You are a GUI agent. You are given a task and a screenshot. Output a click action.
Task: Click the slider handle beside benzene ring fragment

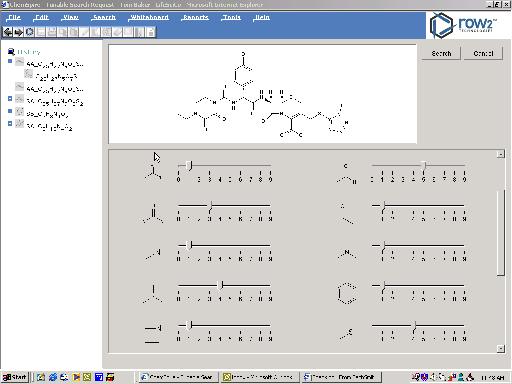click(383, 286)
